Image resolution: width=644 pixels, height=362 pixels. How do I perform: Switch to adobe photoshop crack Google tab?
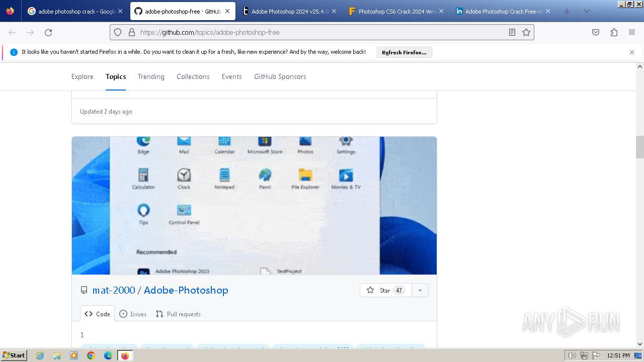click(x=71, y=11)
